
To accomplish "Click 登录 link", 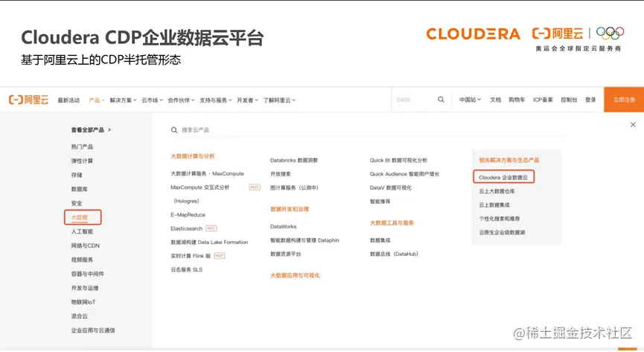I will (x=590, y=100).
